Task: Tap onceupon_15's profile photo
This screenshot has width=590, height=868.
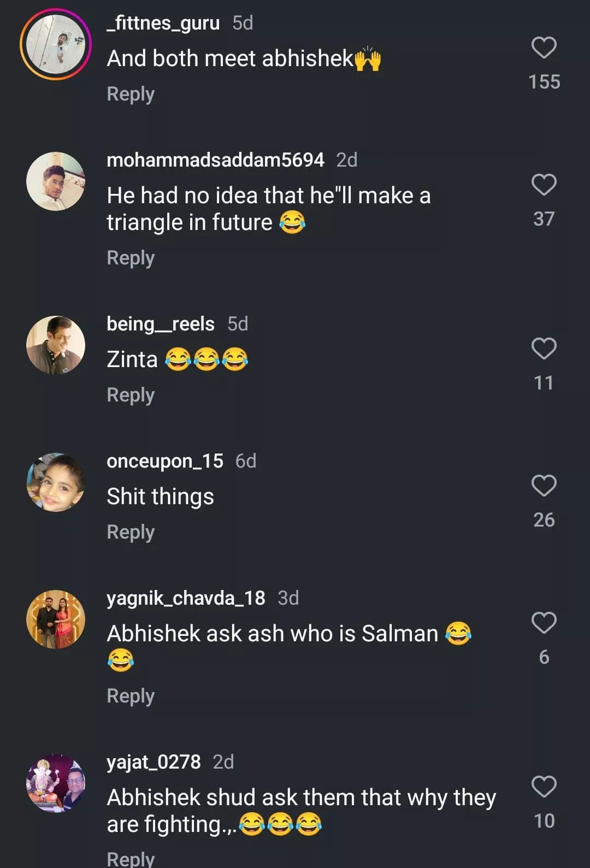Action: pyautogui.click(x=56, y=482)
